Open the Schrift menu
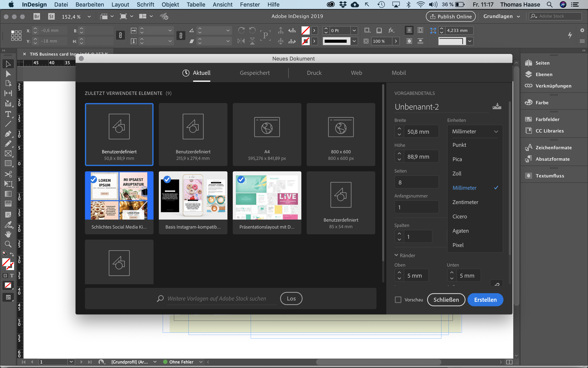This screenshot has width=588, height=368. (145, 4)
